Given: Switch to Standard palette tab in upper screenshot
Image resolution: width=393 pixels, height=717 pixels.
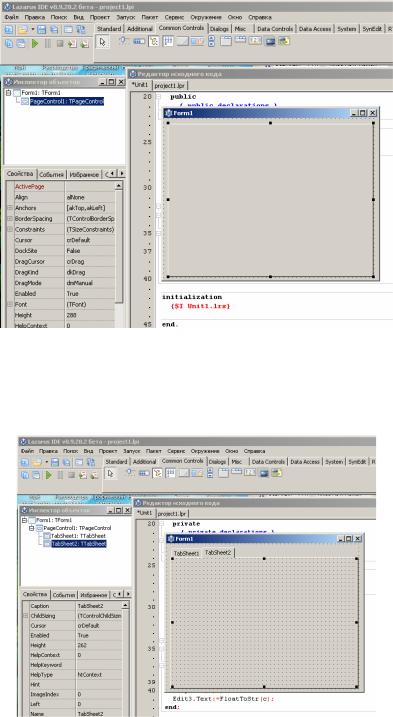Looking at the screenshot, I should [x=109, y=29].
